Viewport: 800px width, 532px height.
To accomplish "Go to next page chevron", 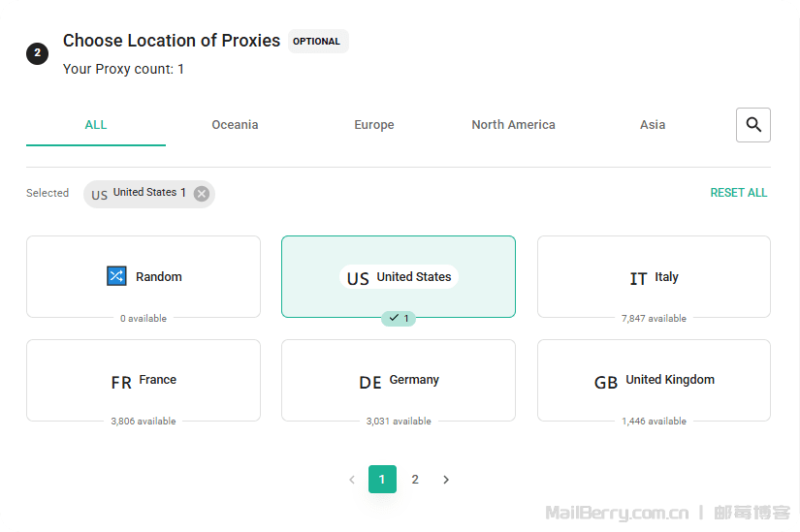I will pos(446,480).
